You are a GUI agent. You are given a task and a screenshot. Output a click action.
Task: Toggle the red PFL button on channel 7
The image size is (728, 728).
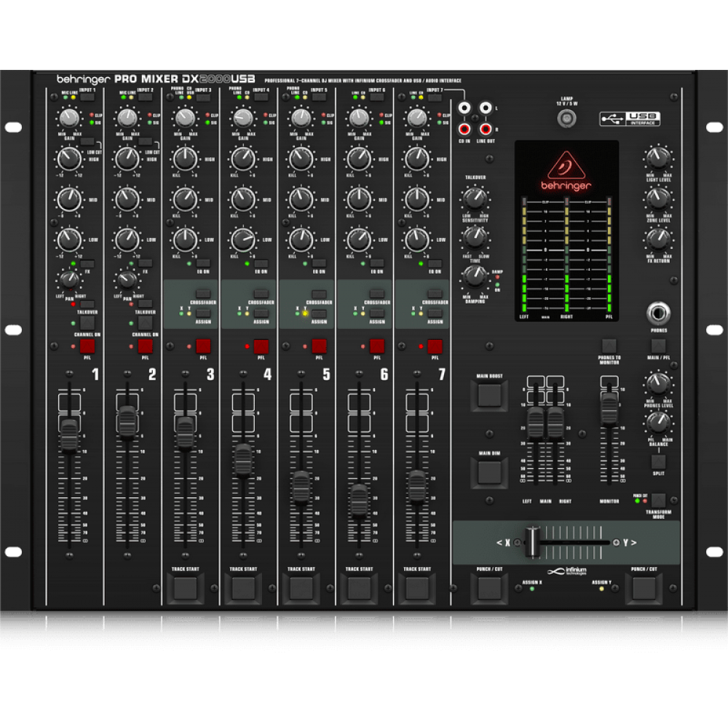pyautogui.click(x=435, y=347)
